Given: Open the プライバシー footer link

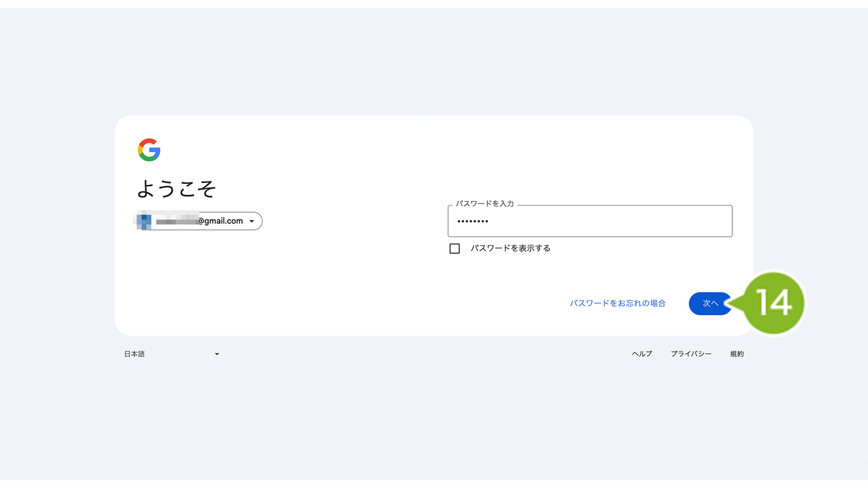Looking at the screenshot, I should click(x=691, y=354).
